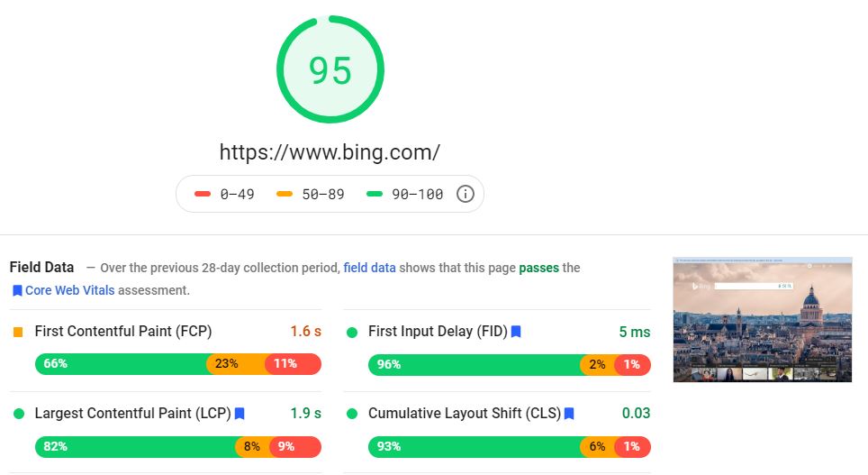
Task: Click the bookmark icon next to First Input Delay
Action: [x=516, y=332]
